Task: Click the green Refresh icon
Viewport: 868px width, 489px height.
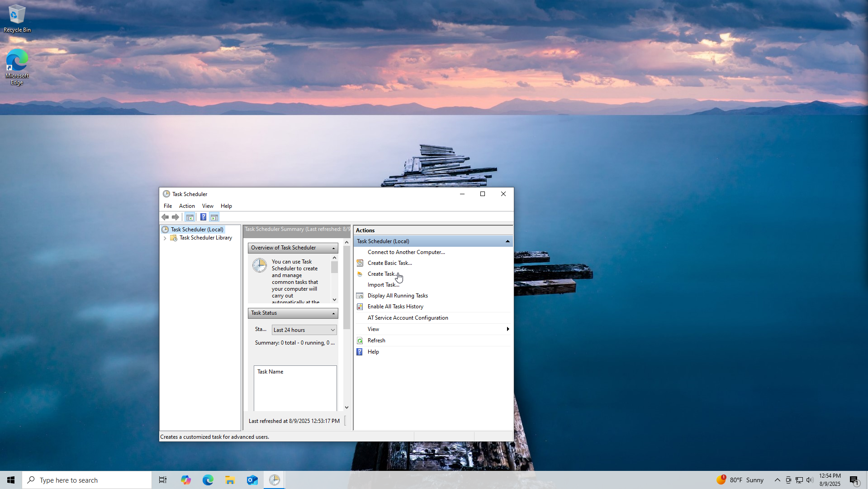Action: pos(360,340)
